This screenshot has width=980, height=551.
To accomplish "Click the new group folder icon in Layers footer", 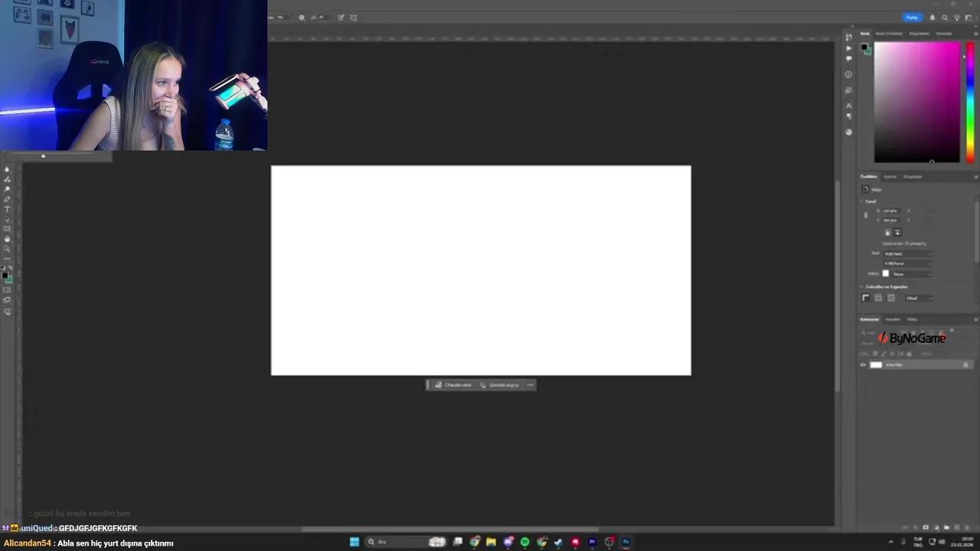I will pos(946,527).
